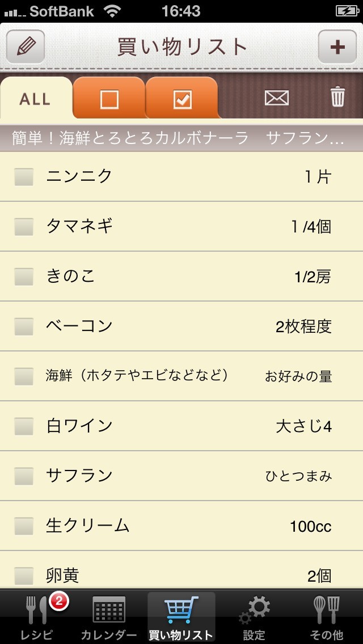The width and height of the screenshot is (363, 644).
Task: Open the その他 tab with whisk icon
Action: click(x=327, y=617)
